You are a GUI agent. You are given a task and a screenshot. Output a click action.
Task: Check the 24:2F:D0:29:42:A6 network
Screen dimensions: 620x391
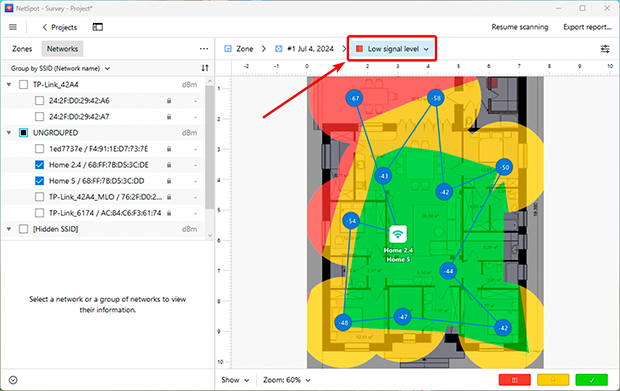tap(39, 100)
